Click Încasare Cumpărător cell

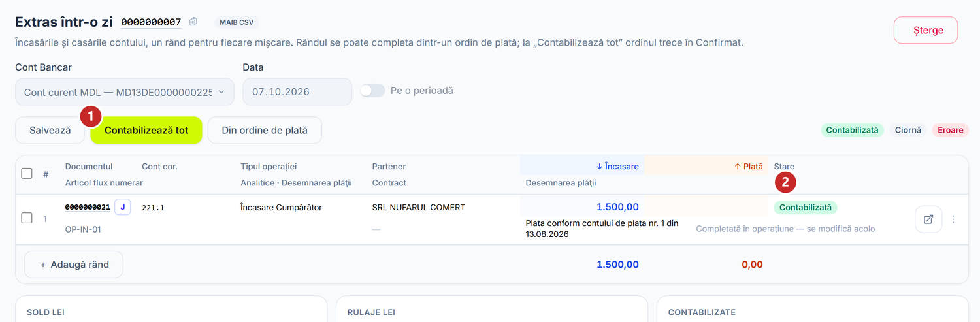[x=281, y=208]
